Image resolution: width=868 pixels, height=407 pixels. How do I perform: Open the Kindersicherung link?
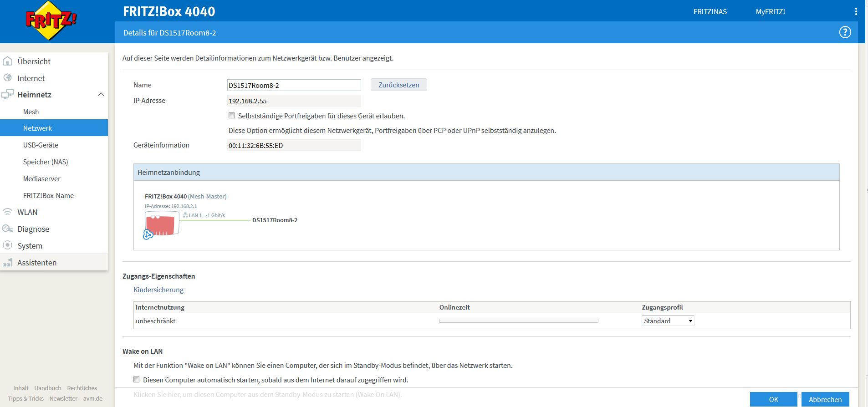tap(158, 290)
